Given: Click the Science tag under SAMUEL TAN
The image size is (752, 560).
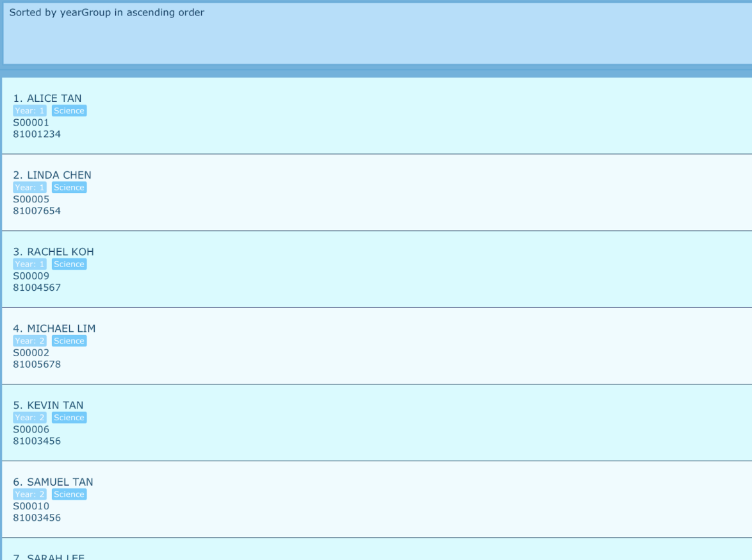Looking at the screenshot, I should tap(69, 495).
